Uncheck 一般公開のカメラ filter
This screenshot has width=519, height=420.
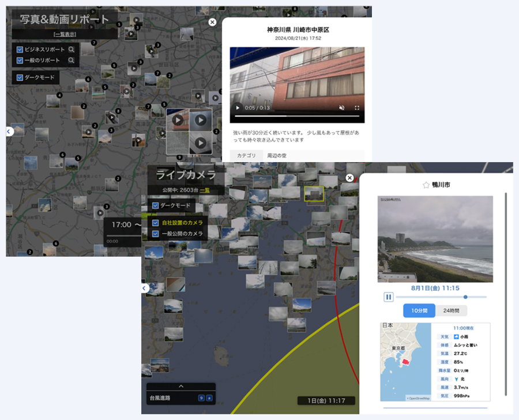[155, 234]
